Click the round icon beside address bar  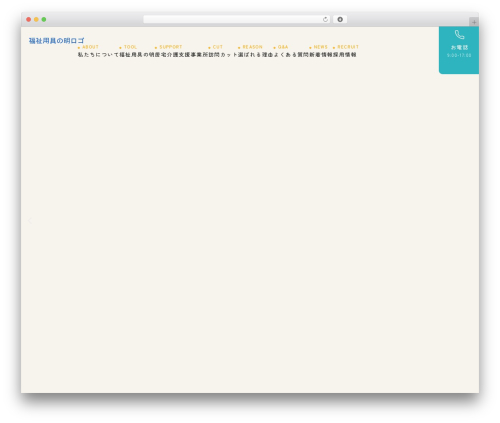(x=340, y=19)
